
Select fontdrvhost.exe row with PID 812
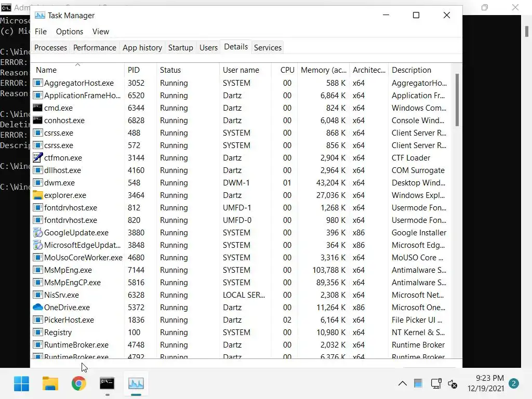point(241,208)
